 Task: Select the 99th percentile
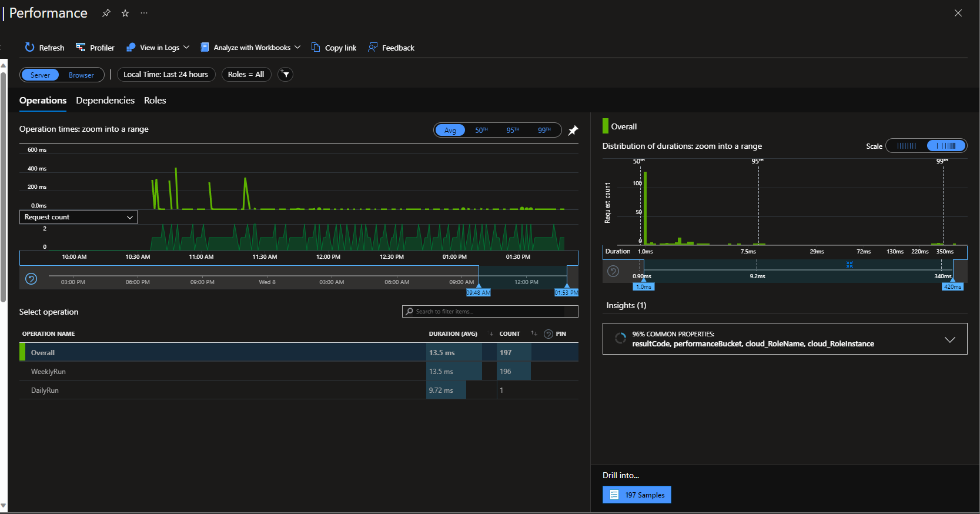pyautogui.click(x=544, y=130)
